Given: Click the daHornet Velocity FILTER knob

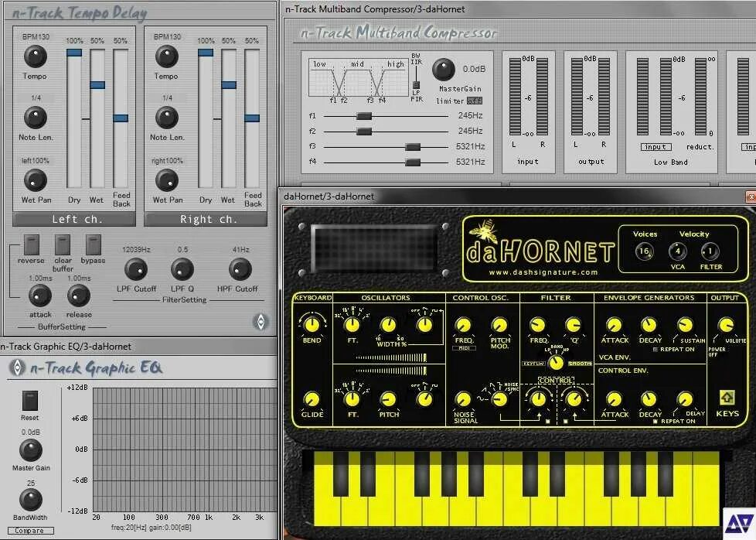Looking at the screenshot, I should (x=710, y=251).
